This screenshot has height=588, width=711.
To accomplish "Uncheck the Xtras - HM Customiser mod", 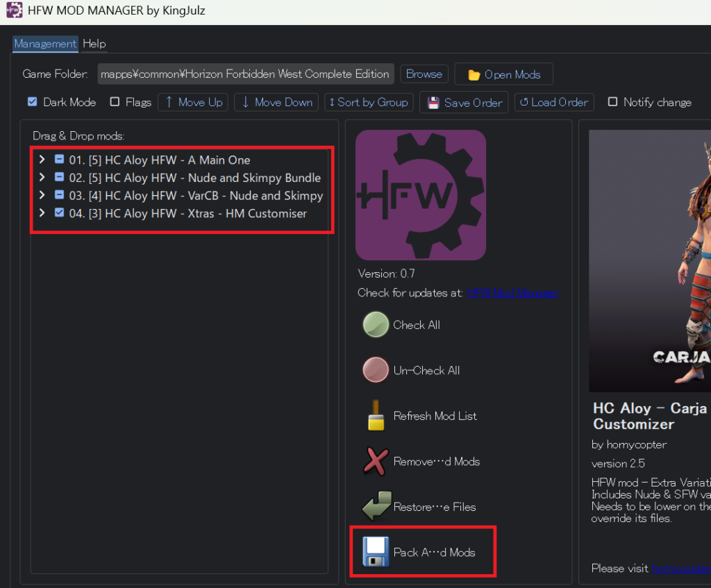I will [x=60, y=213].
